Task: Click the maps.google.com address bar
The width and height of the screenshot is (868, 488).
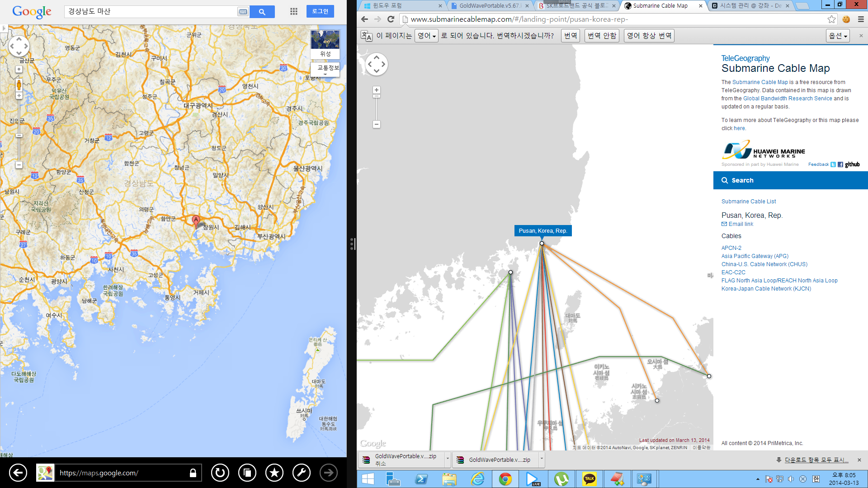Action: 128,473
